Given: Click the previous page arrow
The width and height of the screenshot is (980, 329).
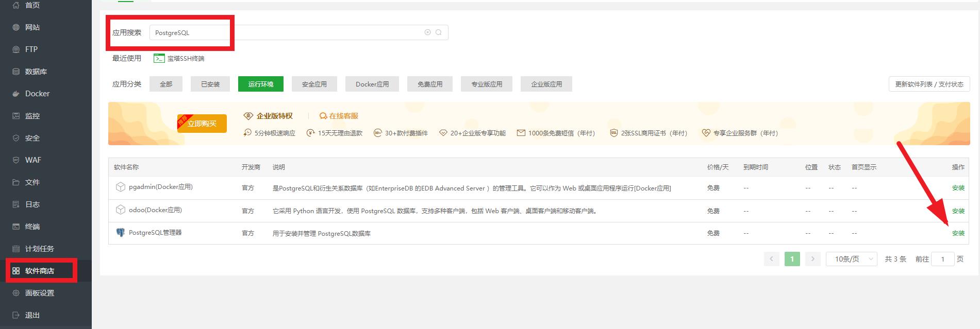Looking at the screenshot, I should 772,259.
